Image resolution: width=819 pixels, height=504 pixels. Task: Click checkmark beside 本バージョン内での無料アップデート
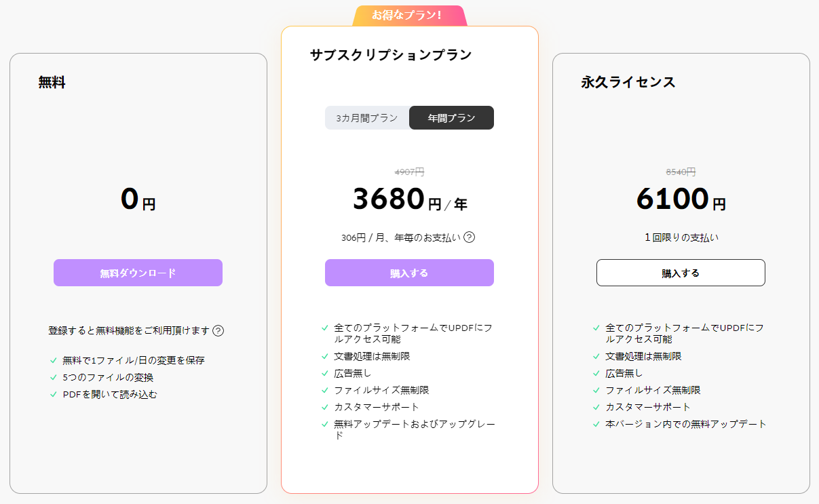[596, 424]
